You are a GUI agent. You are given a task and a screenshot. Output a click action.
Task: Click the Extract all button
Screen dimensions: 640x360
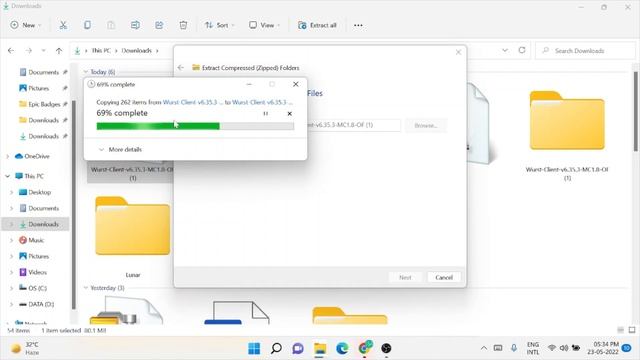tap(317, 25)
